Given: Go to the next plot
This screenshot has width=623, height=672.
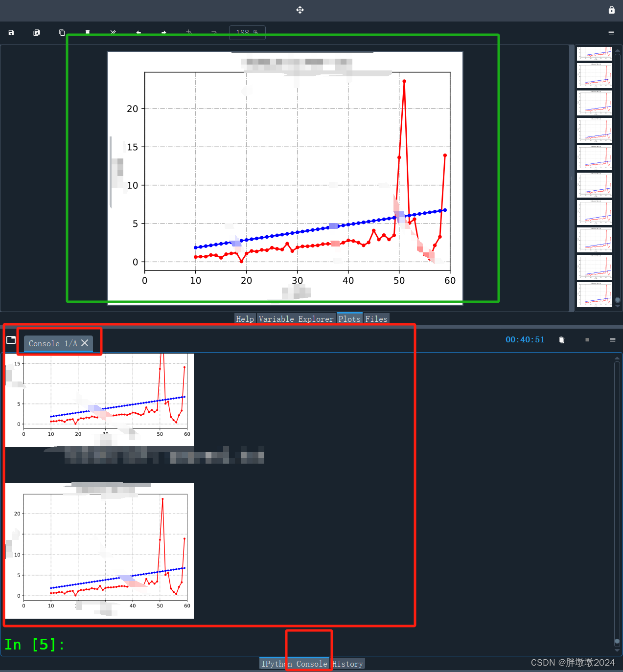Looking at the screenshot, I should coord(163,32).
